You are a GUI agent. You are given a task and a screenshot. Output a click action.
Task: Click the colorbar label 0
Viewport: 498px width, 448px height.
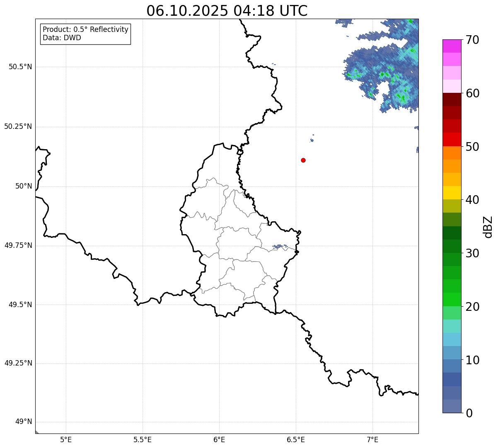469,413
